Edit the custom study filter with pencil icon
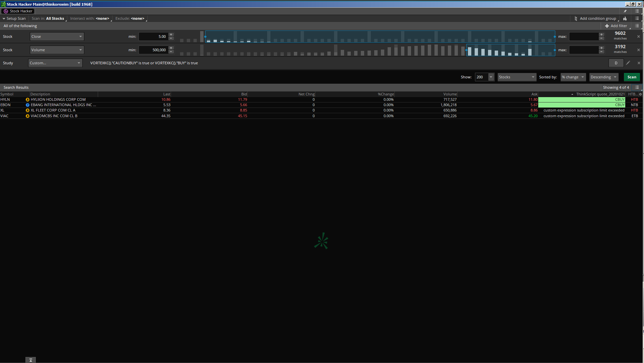The height and width of the screenshot is (363, 644). point(628,63)
